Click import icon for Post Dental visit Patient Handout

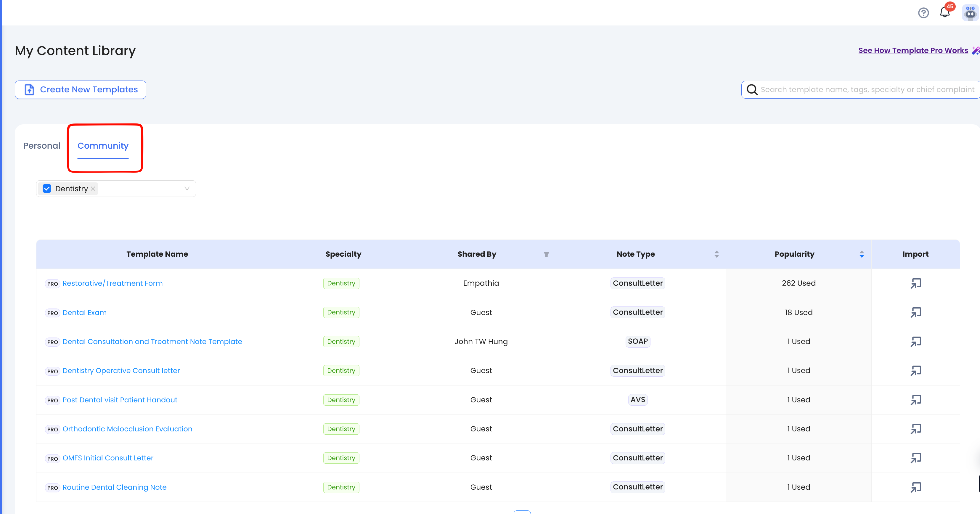coord(915,400)
